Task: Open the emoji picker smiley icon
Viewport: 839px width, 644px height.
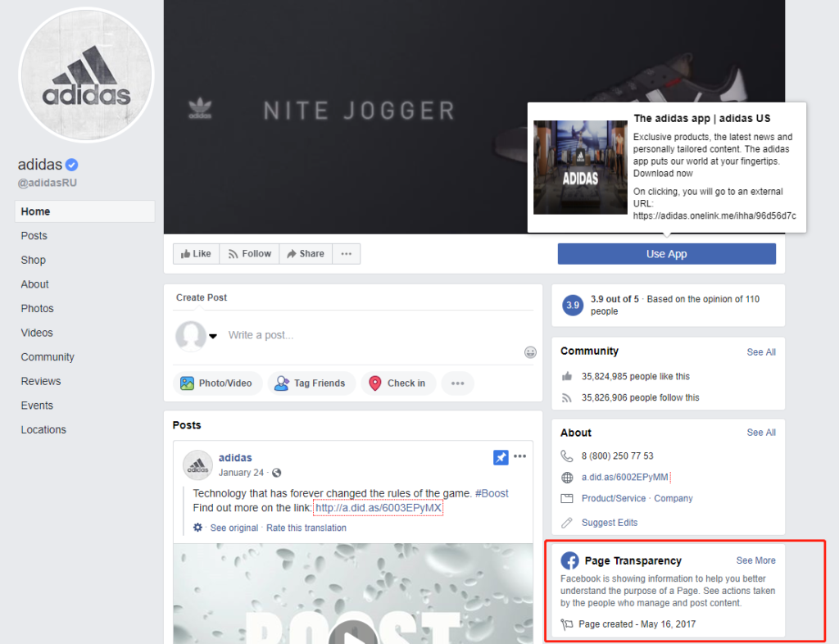Action: pos(530,352)
